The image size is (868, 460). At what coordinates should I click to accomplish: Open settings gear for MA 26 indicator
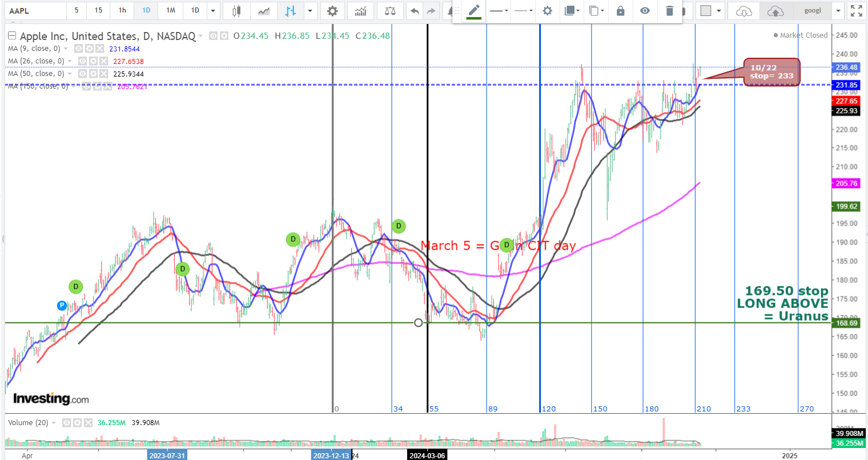click(93, 61)
